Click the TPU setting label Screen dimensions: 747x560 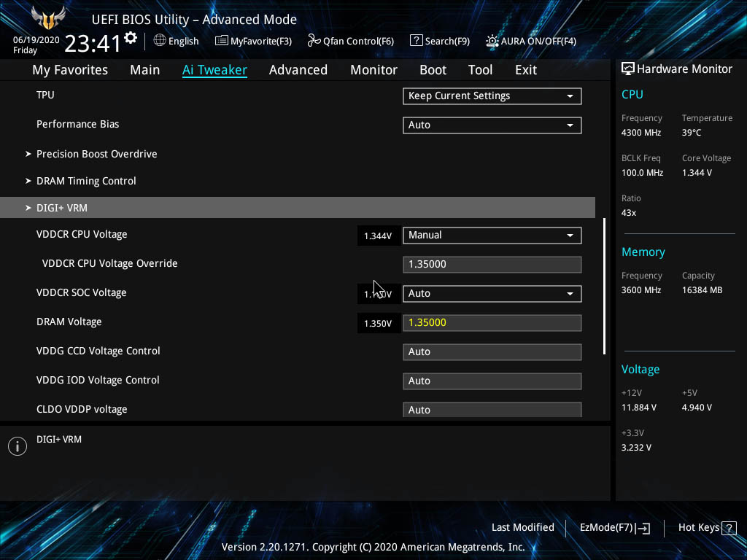45,95
